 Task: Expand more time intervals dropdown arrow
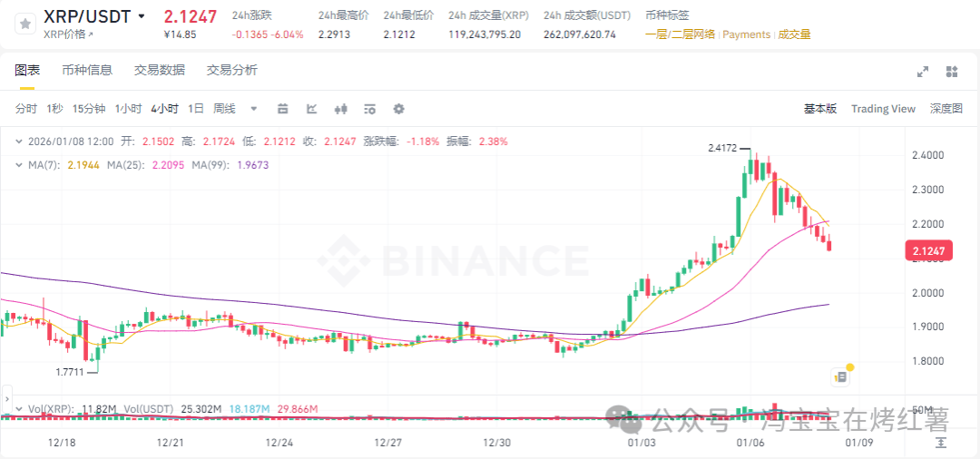click(x=253, y=109)
